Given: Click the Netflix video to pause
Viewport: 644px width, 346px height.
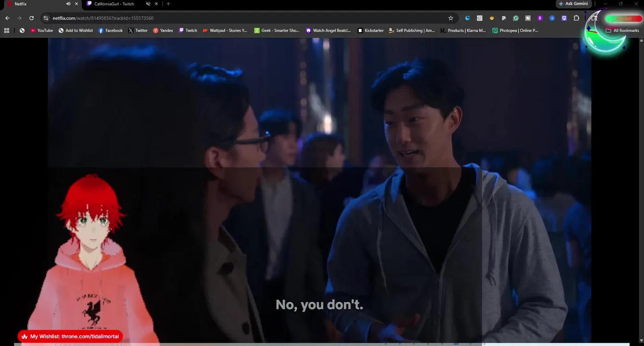Looking at the screenshot, I should (319, 190).
